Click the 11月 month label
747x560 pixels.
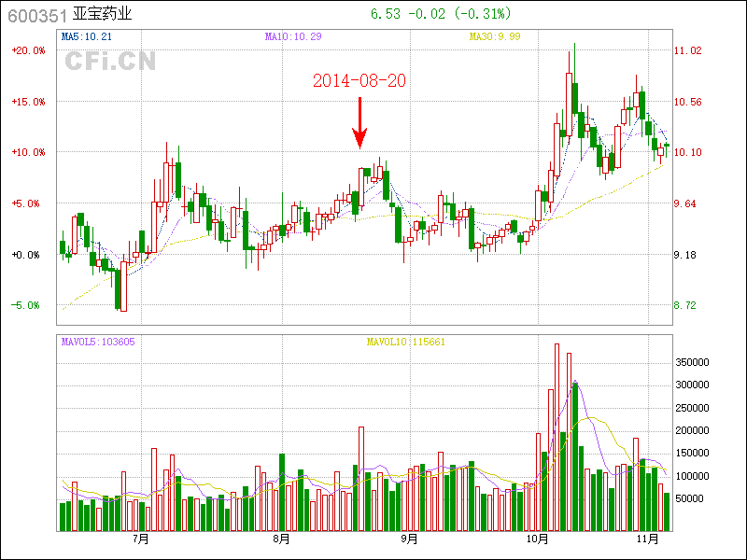click(x=648, y=539)
